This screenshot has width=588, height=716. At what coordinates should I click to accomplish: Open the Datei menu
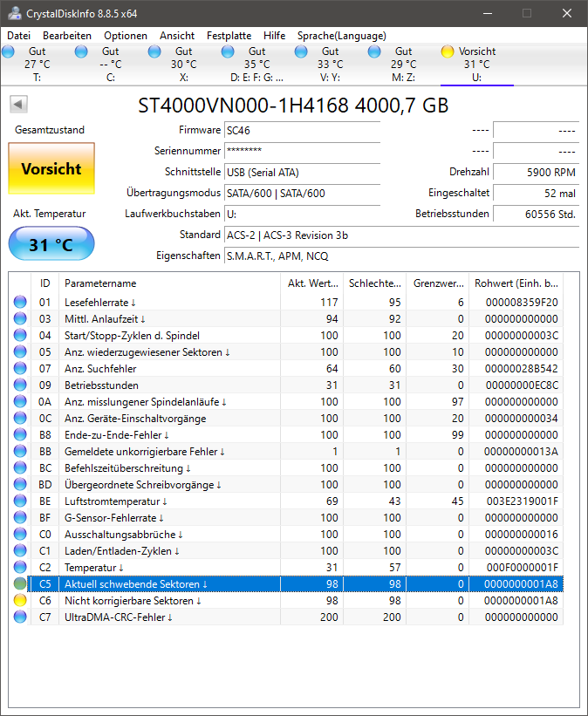point(18,36)
